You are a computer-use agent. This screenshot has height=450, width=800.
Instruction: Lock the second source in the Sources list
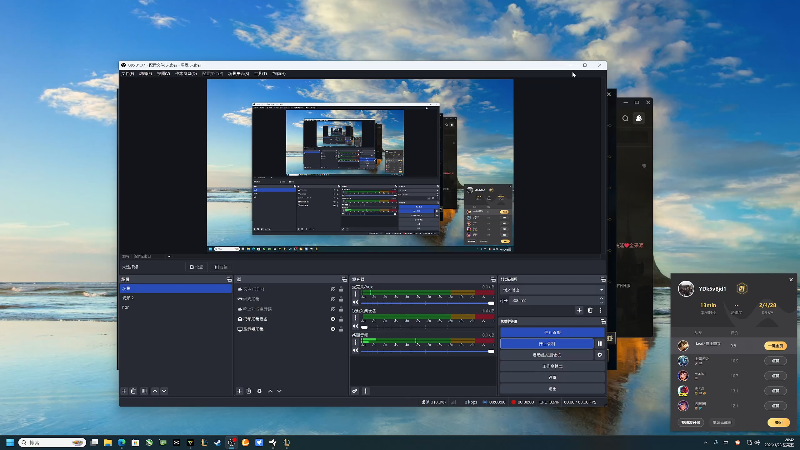pyautogui.click(x=342, y=298)
